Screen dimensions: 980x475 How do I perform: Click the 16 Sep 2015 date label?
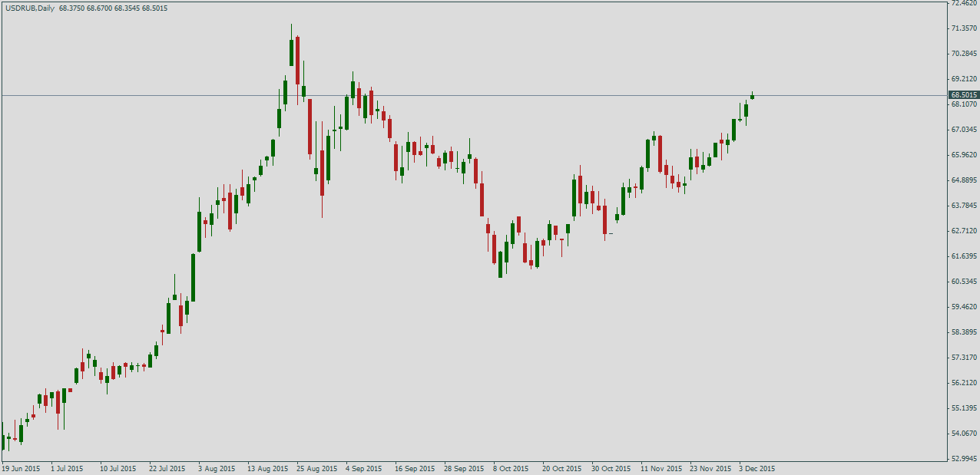[x=415, y=468]
